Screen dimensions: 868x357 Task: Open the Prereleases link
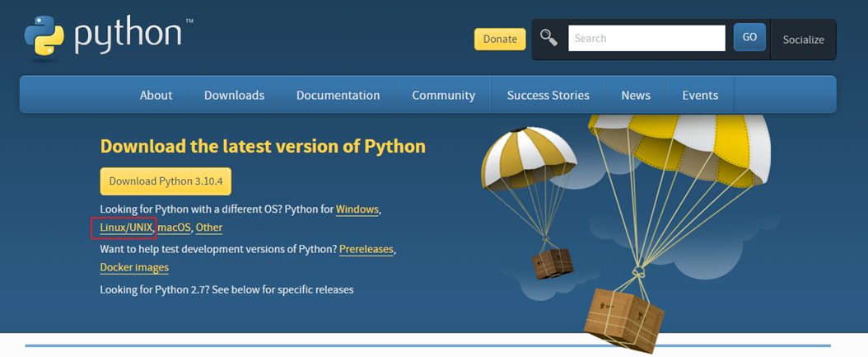[366, 250]
